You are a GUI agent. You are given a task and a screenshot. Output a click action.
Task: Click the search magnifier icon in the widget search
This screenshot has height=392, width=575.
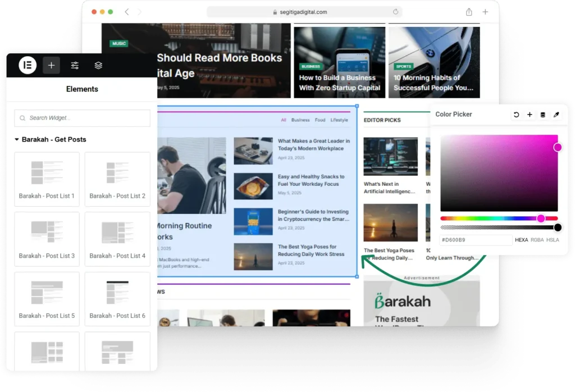(22, 118)
